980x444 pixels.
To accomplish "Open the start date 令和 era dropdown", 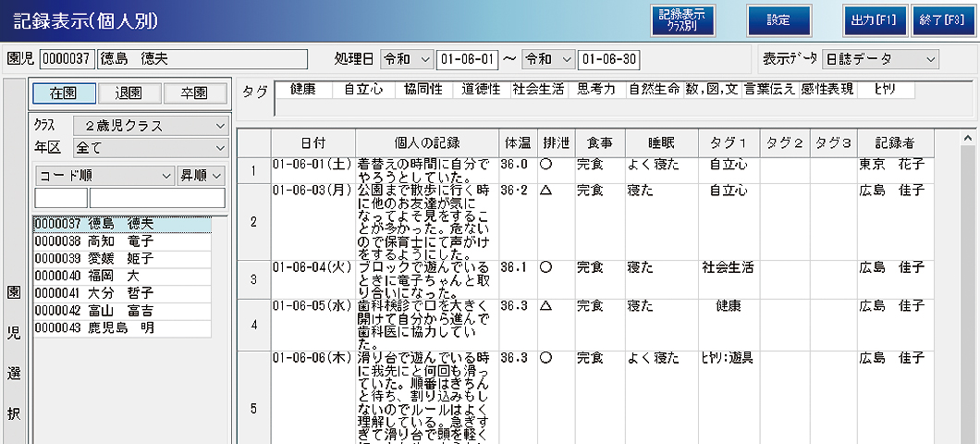I will pos(407,59).
